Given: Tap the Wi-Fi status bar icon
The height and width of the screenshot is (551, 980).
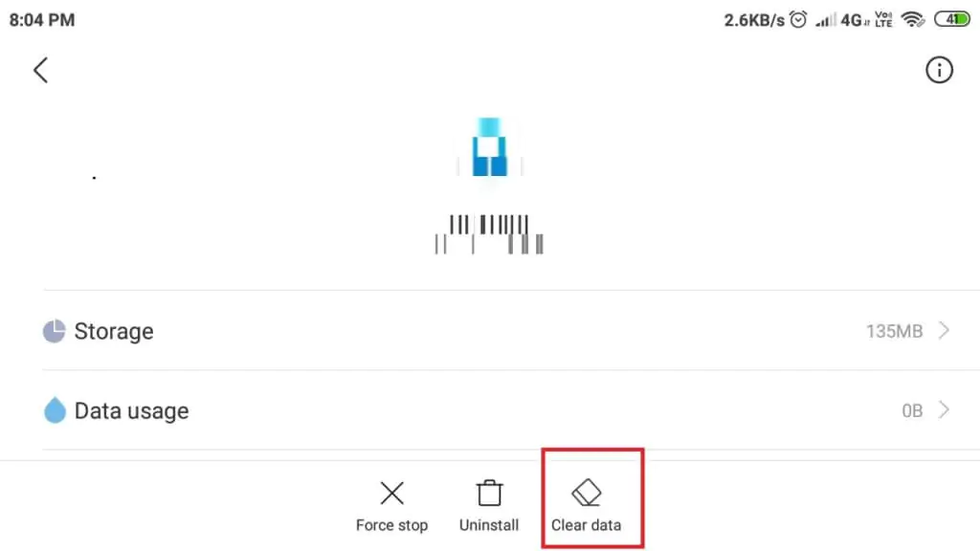Looking at the screenshot, I should [x=913, y=19].
